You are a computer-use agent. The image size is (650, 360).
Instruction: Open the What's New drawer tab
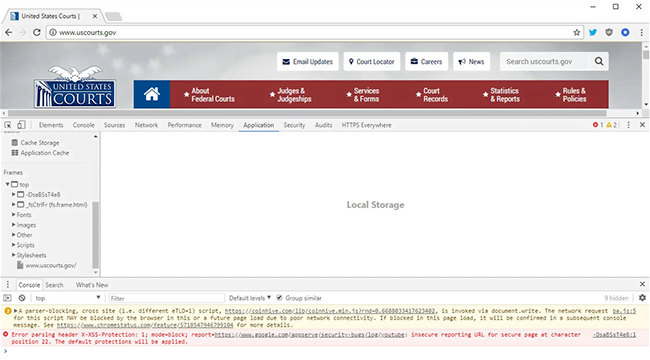(92, 285)
